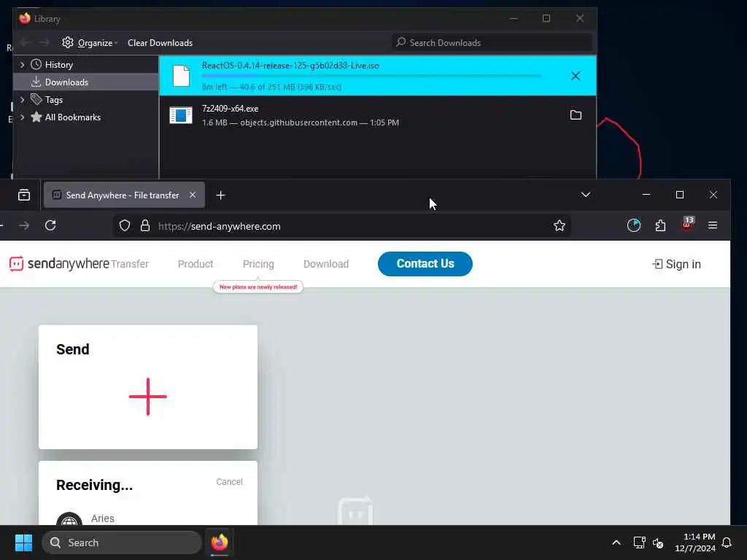Open the Download menu item

(326, 264)
